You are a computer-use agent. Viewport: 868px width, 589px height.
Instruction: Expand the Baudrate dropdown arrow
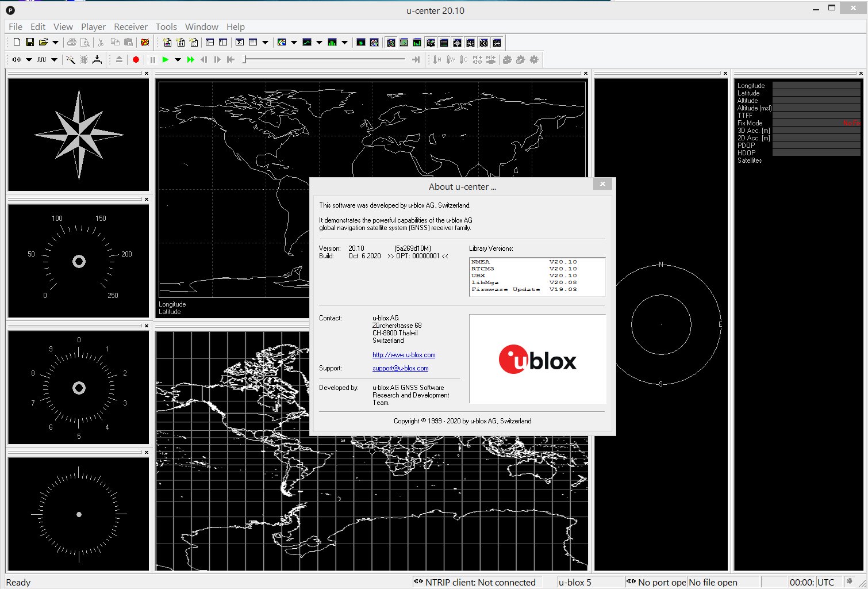(x=54, y=59)
